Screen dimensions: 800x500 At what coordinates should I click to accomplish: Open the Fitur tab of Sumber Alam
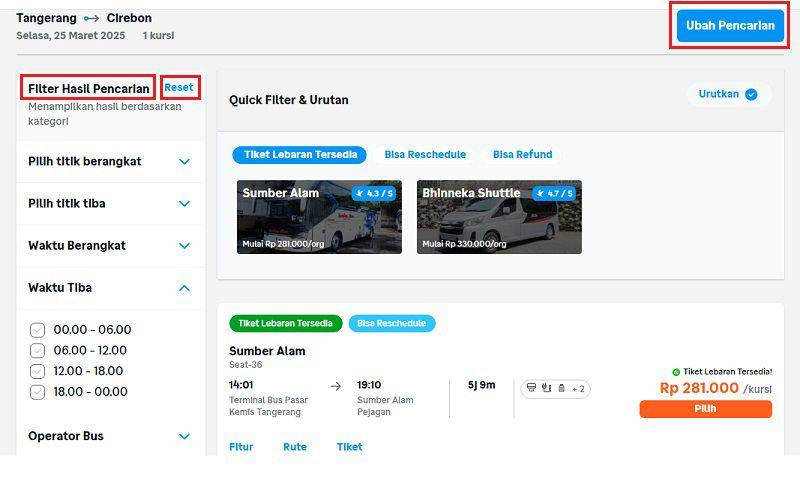pos(241,447)
